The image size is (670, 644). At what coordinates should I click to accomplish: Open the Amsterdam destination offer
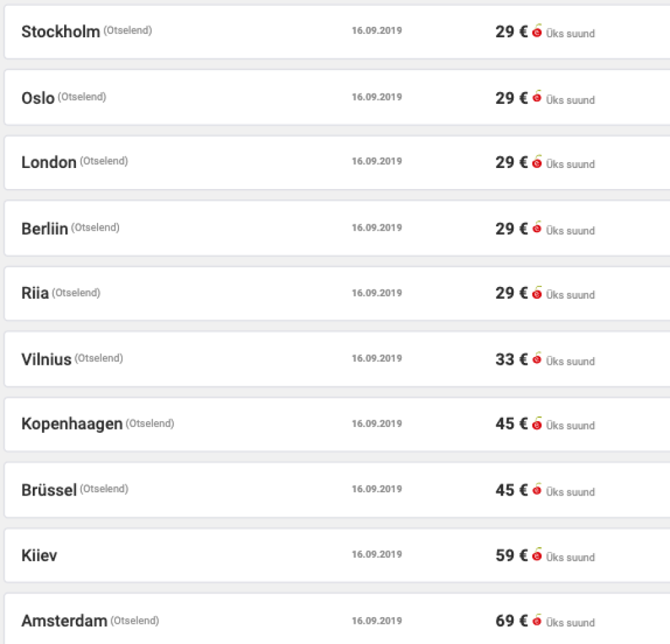(x=64, y=621)
